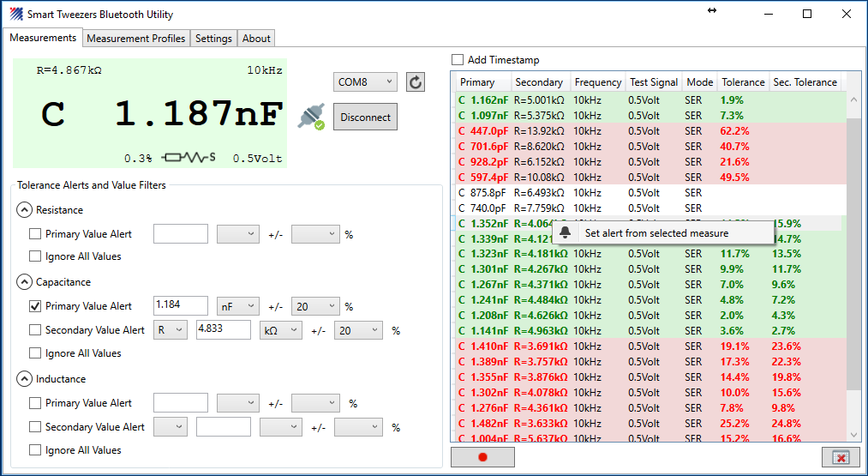
Task: Select Set alert from selected measure
Action: [656, 232]
